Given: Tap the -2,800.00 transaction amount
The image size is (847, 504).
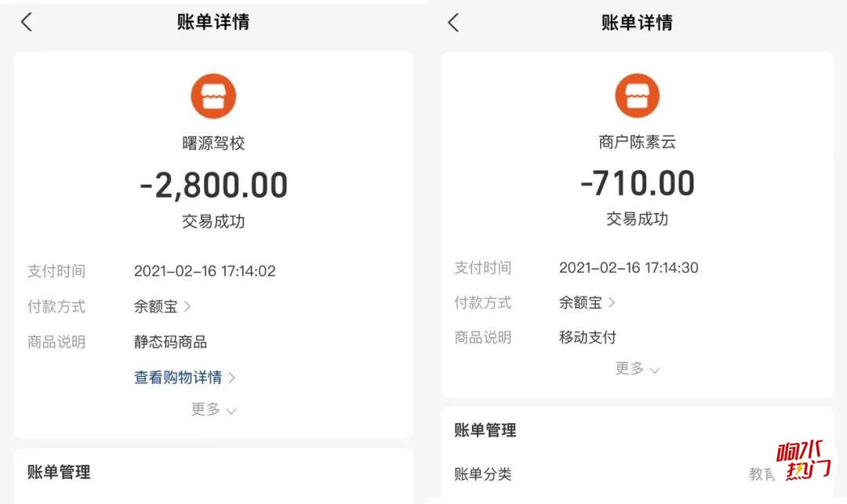Looking at the screenshot, I should pos(213,185).
